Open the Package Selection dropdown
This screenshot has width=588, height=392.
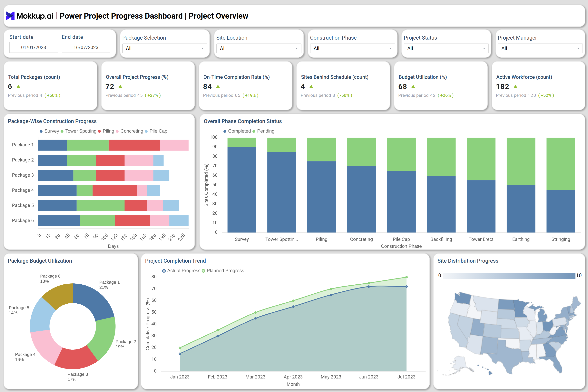(164, 48)
